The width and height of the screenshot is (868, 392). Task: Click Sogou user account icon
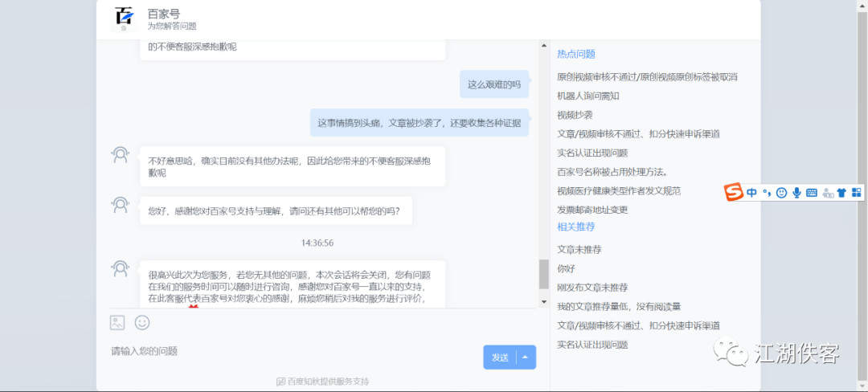coord(828,193)
